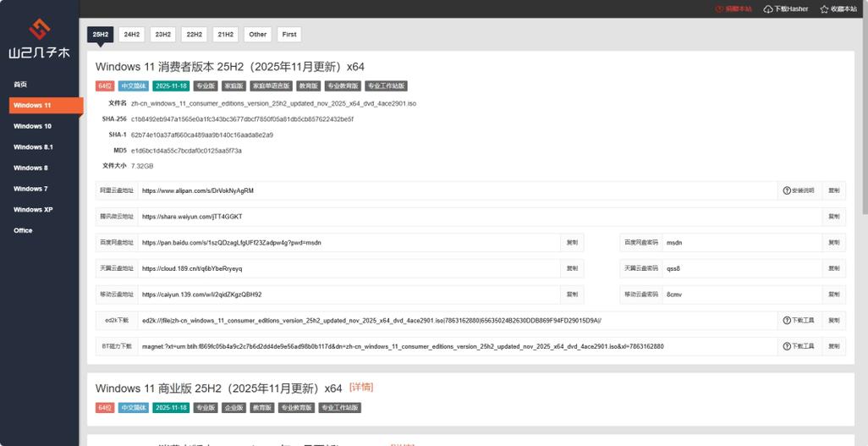Click the 专业工作站版 tag in consumer edition card

coord(387,85)
